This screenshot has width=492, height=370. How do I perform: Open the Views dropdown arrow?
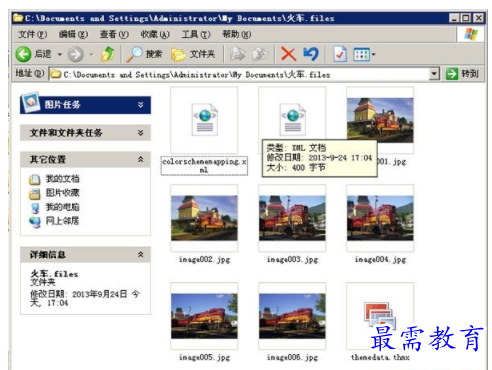pyautogui.click(x=373, y=54)
